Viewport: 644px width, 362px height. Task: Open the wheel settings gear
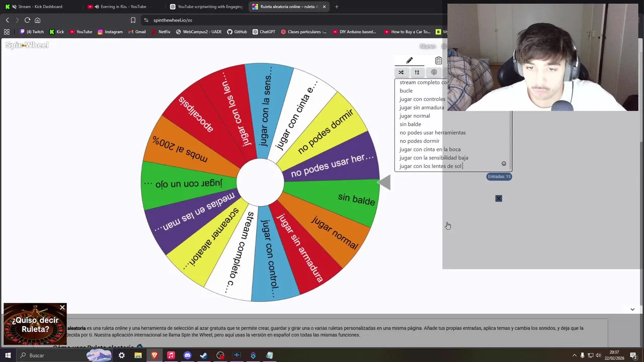[434, 72]
